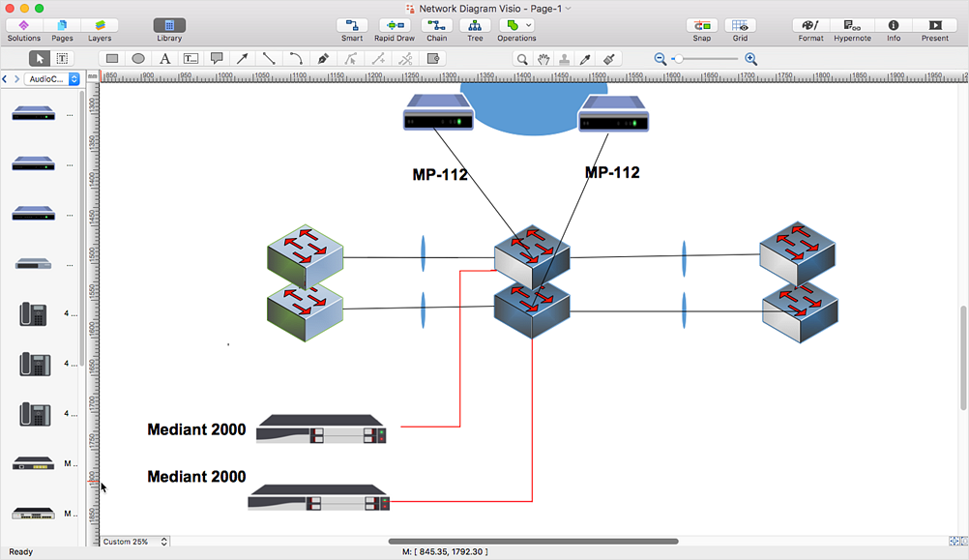Select the Callout tool

tap(217, 59)
